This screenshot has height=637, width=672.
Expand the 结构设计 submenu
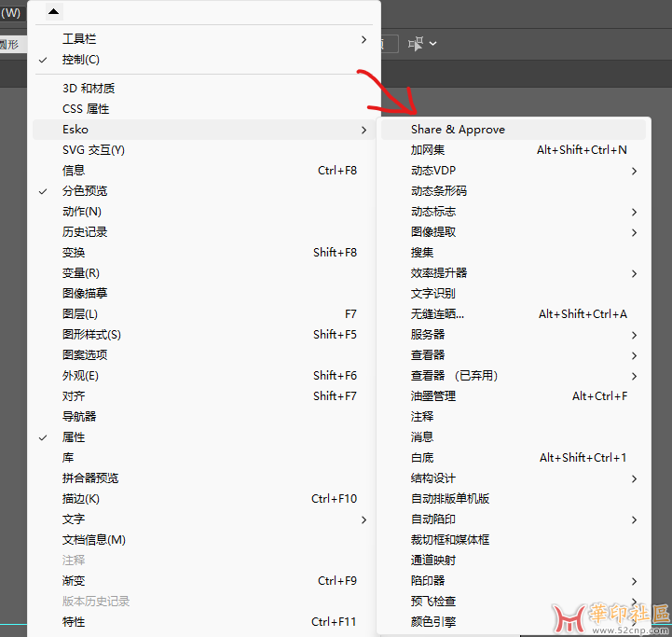(514, 478)
